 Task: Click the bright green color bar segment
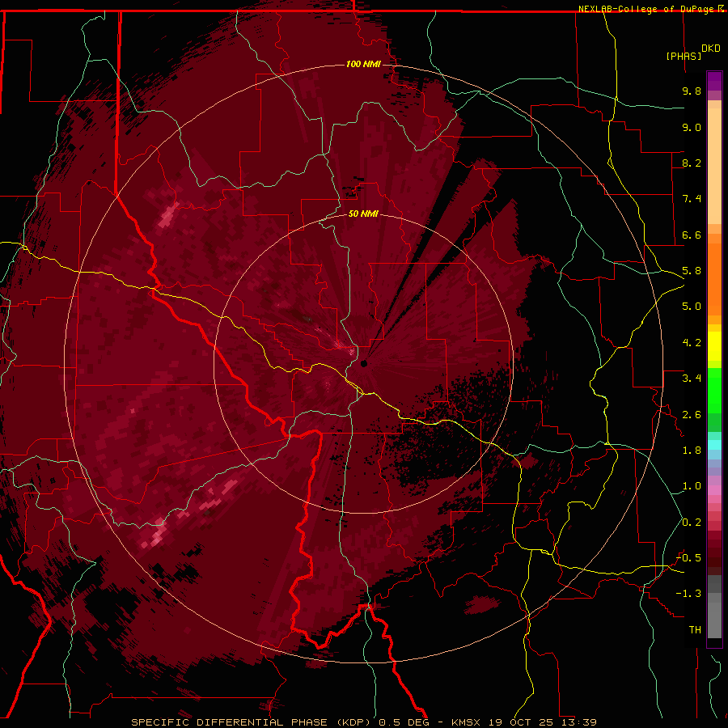click(x=714, y=390)
